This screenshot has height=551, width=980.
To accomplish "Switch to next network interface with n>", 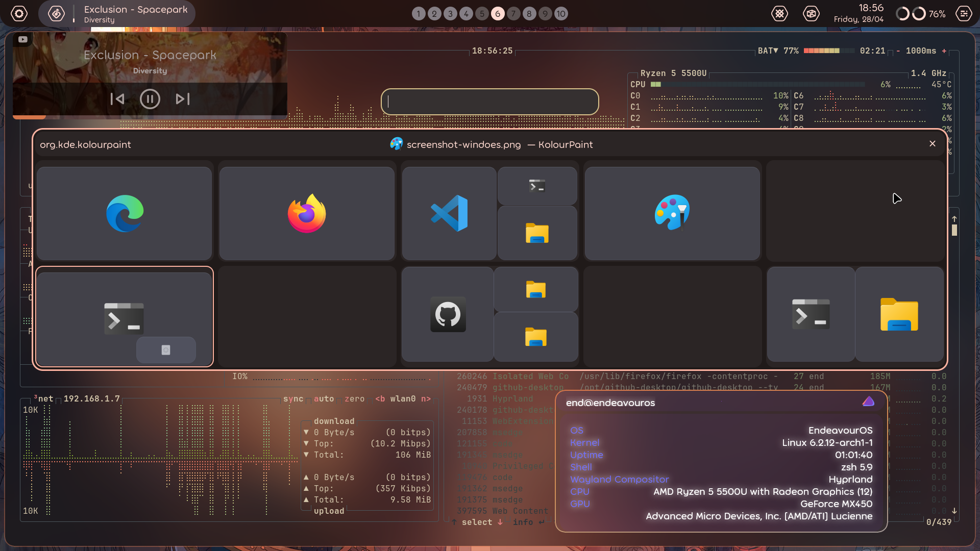I will point(426,399).
